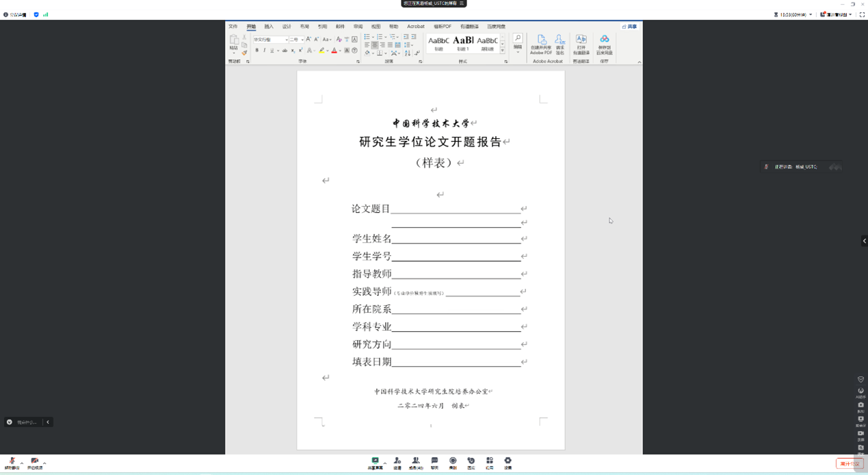The image size is (868, 475).
Task: Open meeting 设置 gear icon
Action: click(x=508, y=462)
